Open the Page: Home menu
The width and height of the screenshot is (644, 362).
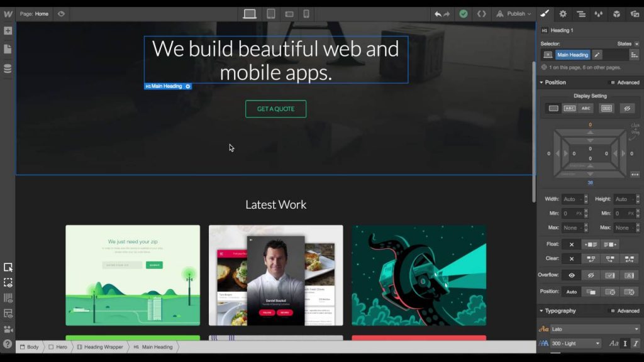point(35,13)
